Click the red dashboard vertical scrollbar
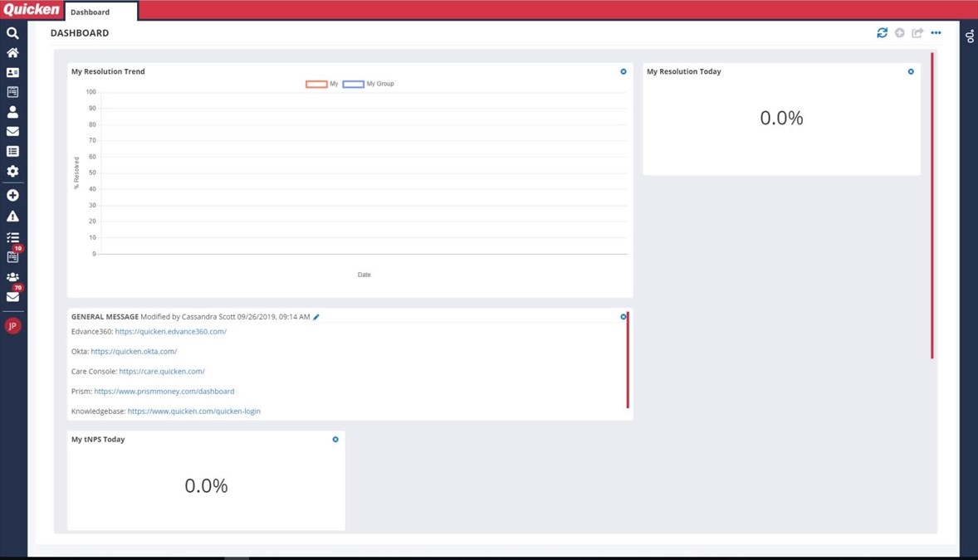This screenshot has width=978, height=560. 932,206
